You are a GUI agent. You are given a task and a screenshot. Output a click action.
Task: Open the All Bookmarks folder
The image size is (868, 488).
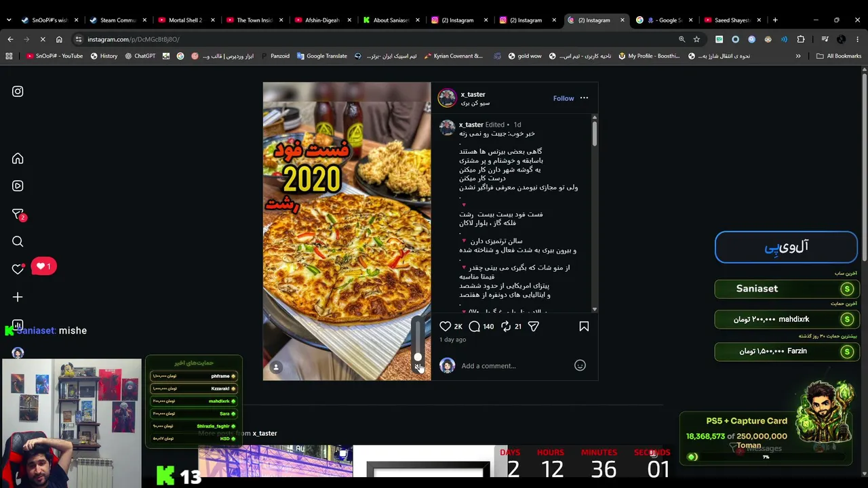pos(839,56)
